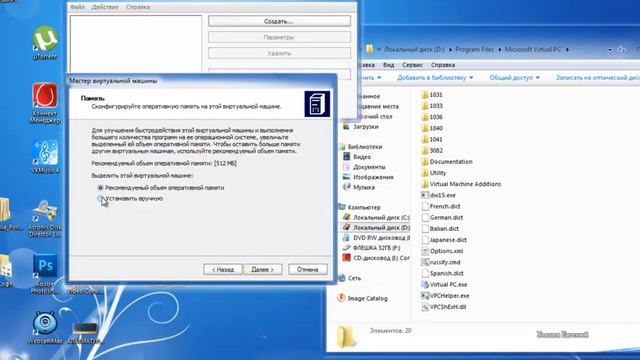Select the Documentation folder icon

point(425,162)
